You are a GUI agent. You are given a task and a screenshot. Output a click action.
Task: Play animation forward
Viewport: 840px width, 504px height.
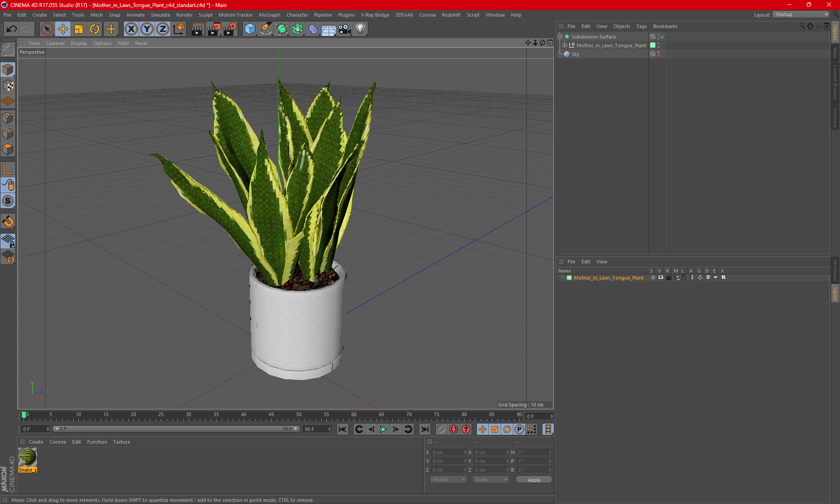pyautogui.click(x=383, y=430)
